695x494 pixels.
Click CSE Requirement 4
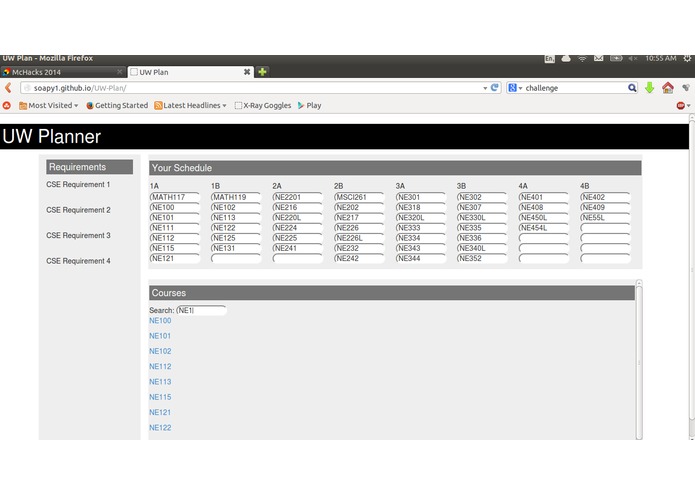[78, 261]
